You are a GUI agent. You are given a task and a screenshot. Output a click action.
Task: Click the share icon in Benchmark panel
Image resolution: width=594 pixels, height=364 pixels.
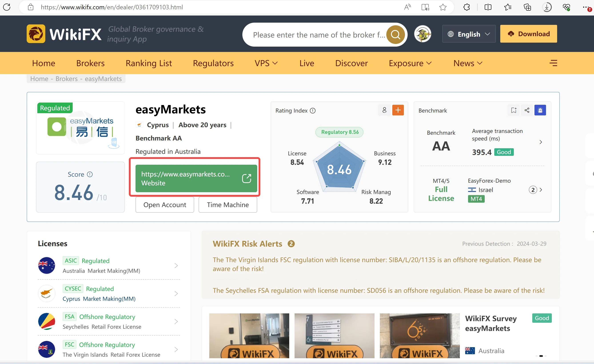click(x=527, y=110)
